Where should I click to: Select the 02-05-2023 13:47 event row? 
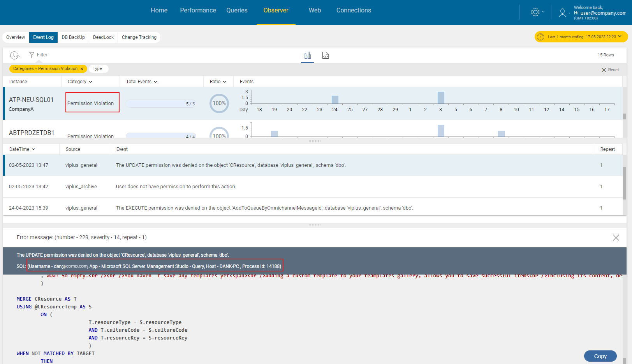[x=313, y=165]
